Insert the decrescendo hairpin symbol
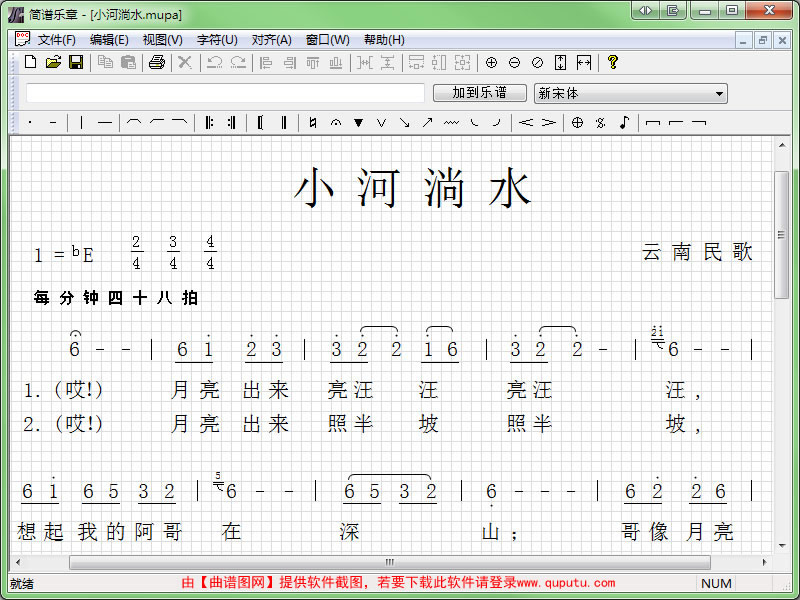Image resolution: width=800 pixels, height=600 pixels. 548,122
